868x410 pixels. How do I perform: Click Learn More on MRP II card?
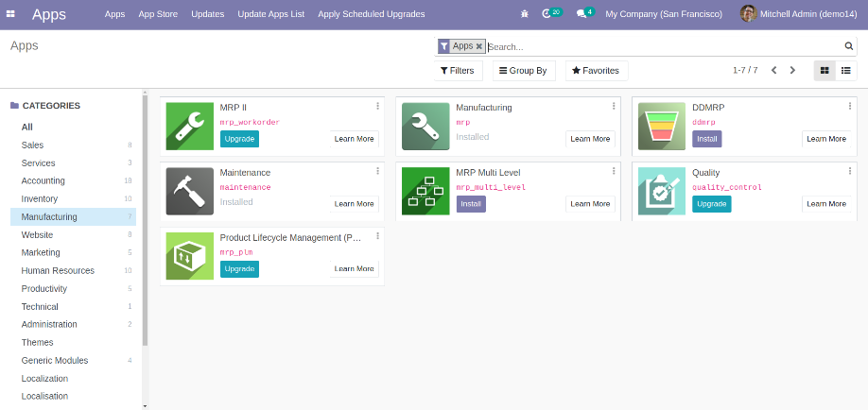tap(355, 139)
